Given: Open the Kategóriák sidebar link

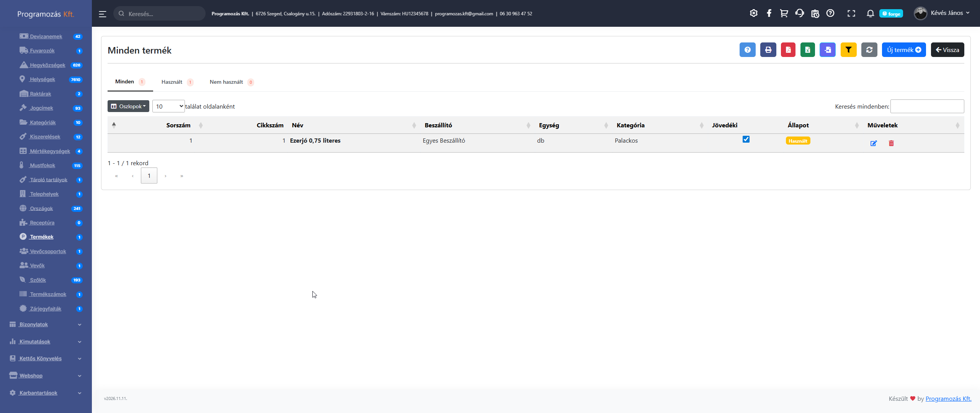Looking at the screenshot, I should (x=43, y=122).
